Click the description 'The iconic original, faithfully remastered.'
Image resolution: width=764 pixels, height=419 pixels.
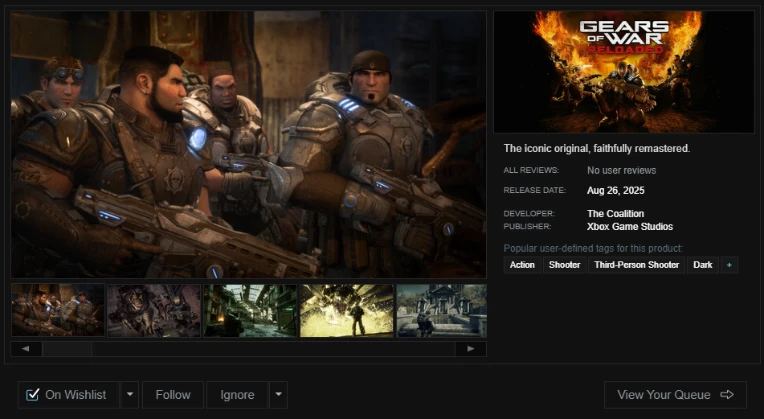(x=597, y=148)
